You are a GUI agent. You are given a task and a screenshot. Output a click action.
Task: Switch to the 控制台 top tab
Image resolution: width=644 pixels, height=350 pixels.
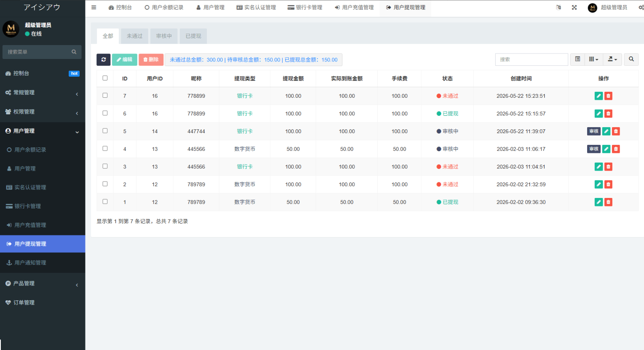(120, 8)
